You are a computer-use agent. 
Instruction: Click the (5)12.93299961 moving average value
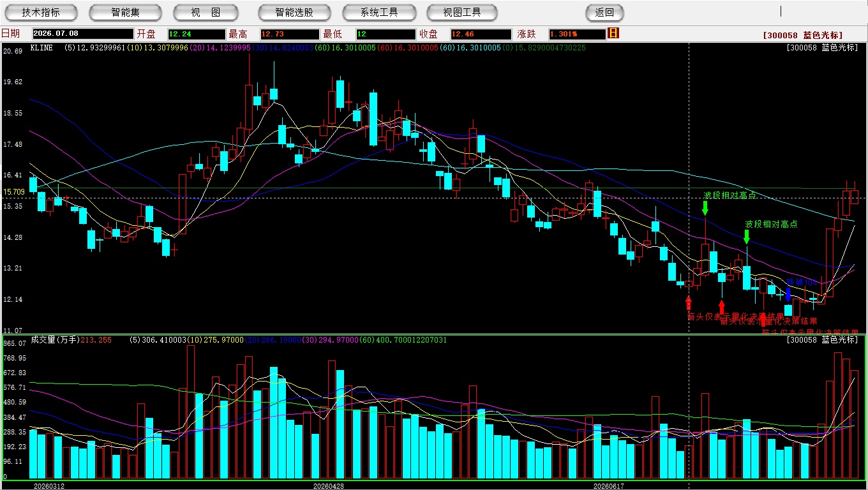pyautogui.click(x=94, y=48)
